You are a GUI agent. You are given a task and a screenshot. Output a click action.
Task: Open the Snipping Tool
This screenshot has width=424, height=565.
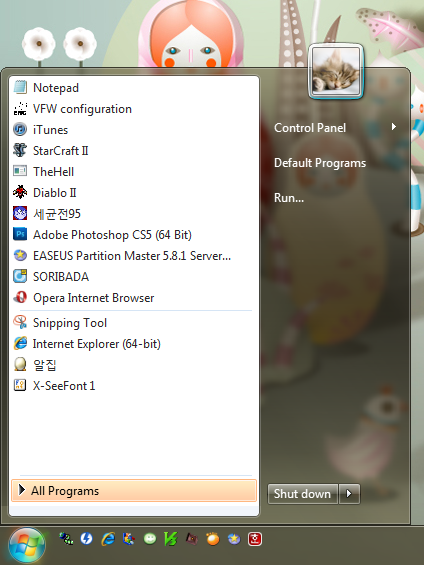[x=133, y=322]
